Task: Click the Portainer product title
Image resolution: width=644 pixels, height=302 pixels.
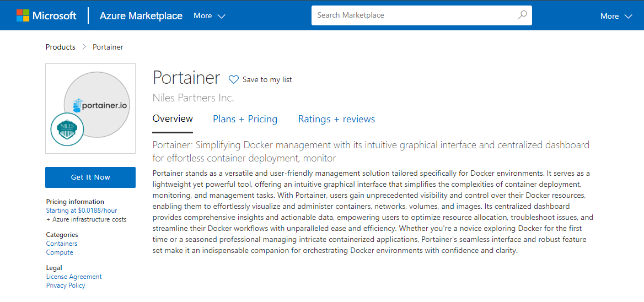Action: click(x=186, y=78)
